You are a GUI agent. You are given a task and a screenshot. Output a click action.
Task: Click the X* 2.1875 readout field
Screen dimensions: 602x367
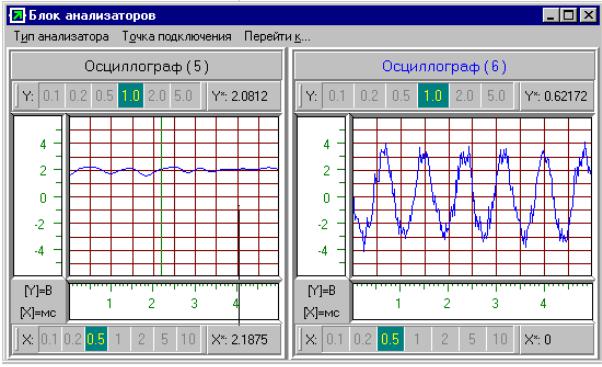pyautogui.click(x=244, y=339)
